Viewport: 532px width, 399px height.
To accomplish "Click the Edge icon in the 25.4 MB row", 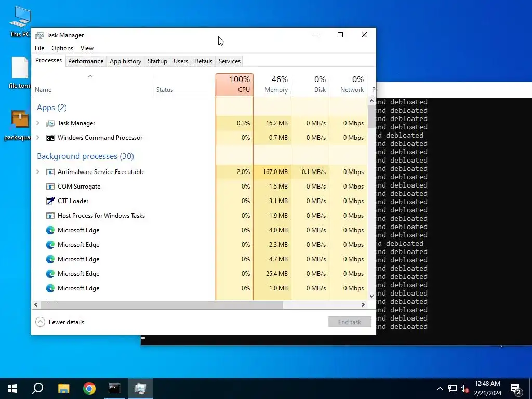I will (50, 274).
